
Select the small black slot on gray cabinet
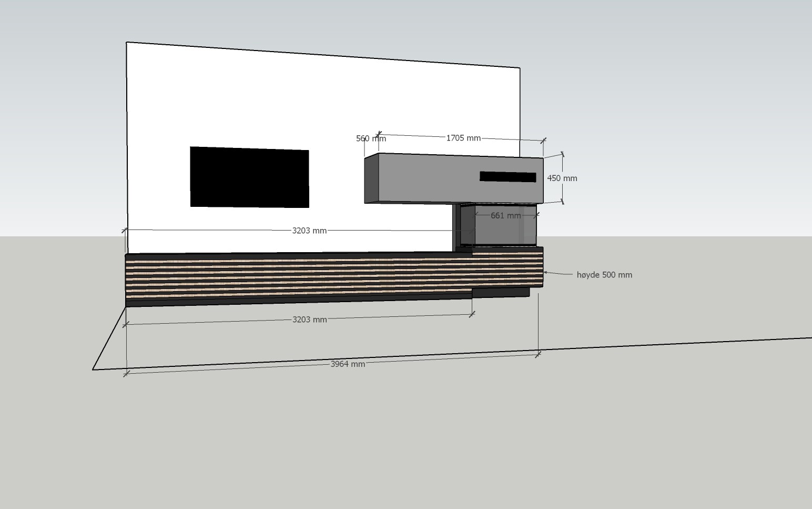(507, 177)
